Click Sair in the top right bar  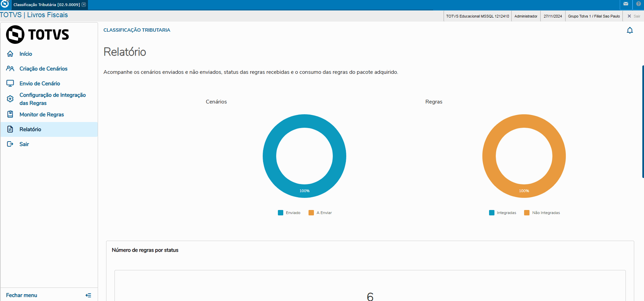pos(634,16)
